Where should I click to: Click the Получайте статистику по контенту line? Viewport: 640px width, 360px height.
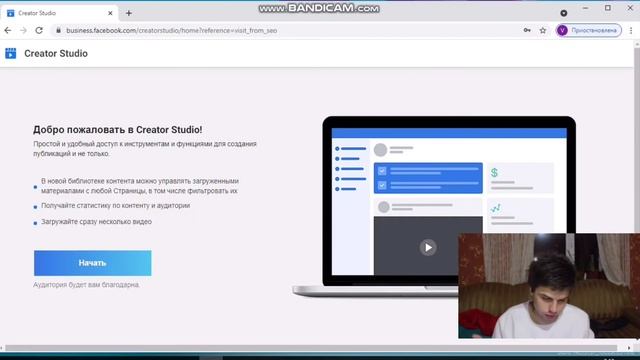click(116, 206)
